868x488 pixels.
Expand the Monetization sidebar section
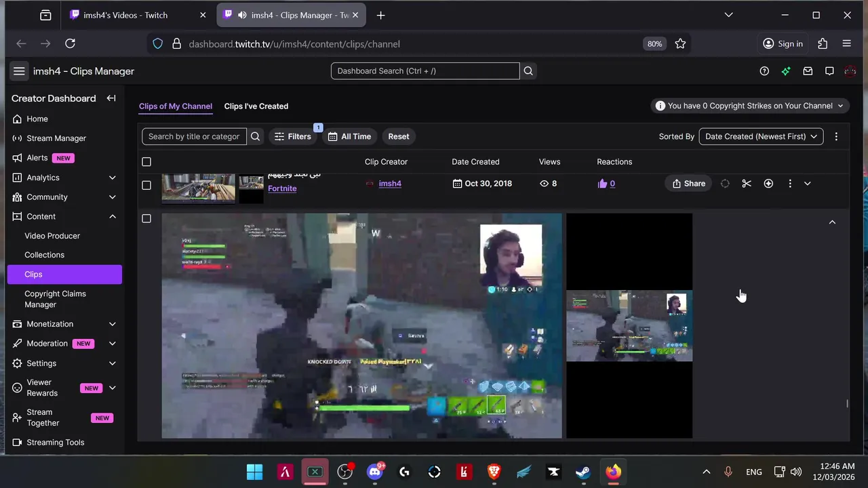112,324
